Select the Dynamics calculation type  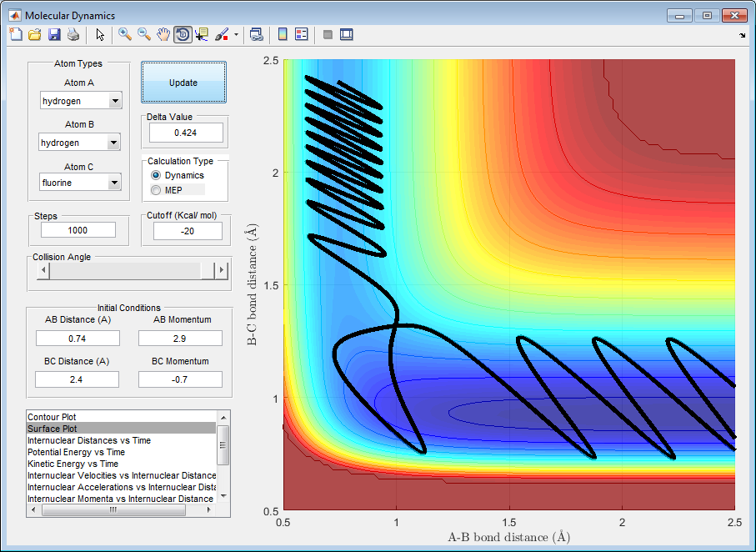tap(156, 176)
